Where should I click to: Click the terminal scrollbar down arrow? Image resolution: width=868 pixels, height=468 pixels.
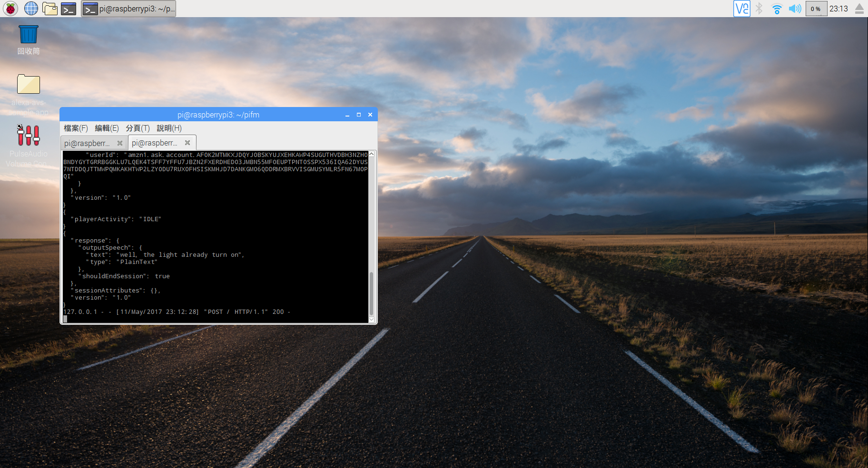click(372, 320)
